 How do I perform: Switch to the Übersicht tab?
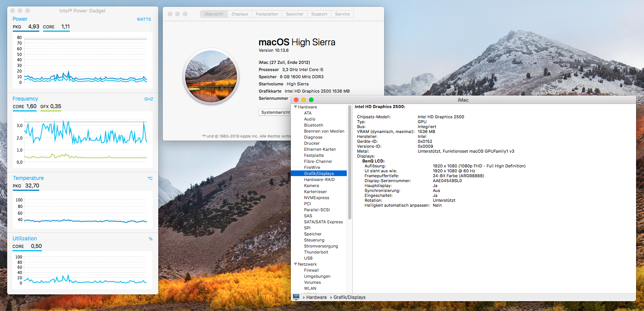(214, 14)
